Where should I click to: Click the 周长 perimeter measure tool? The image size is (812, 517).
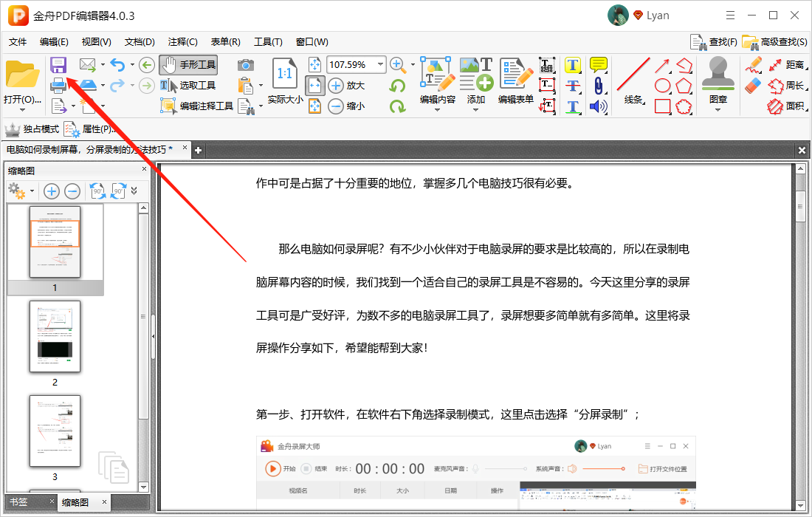pyautogui.click(x=788, y=86)
